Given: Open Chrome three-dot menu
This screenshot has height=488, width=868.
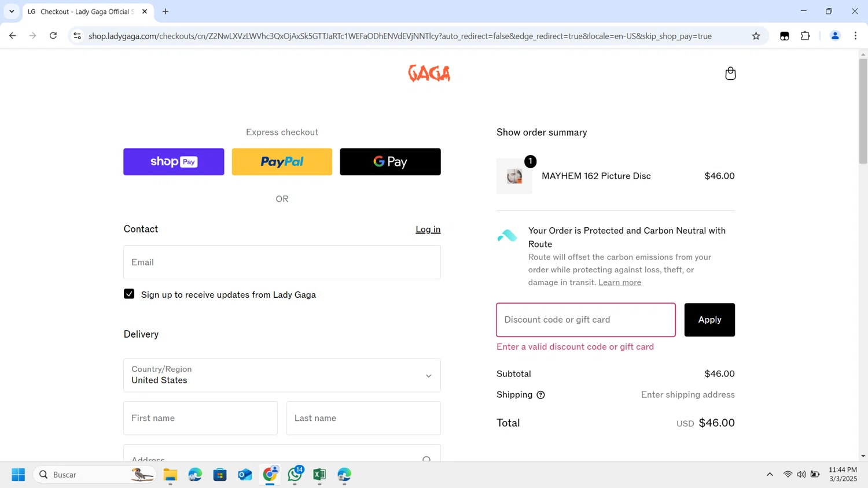Looking at the screenshot, I should (x=855, y=36).
